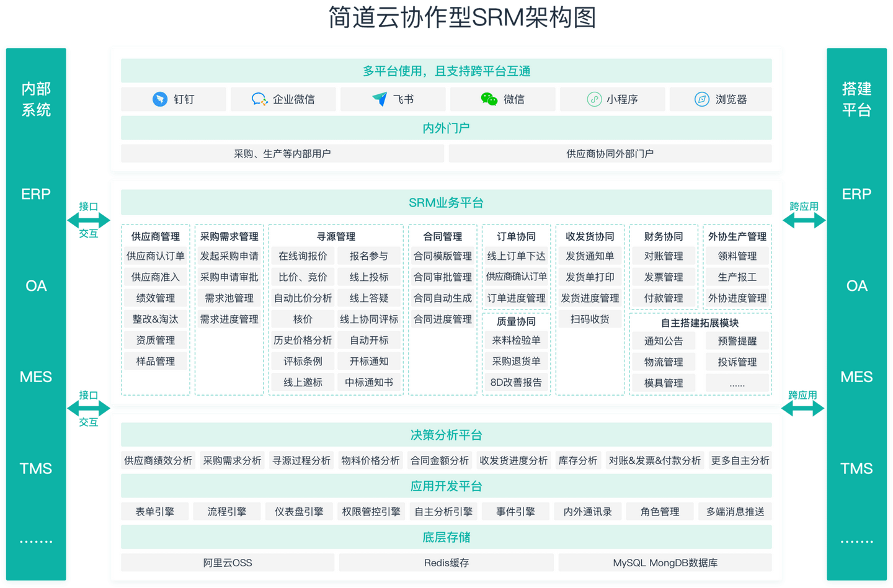Click 发起采购申请 item
The height and width of the screenshot is (588, 893).
coord(229,256)
